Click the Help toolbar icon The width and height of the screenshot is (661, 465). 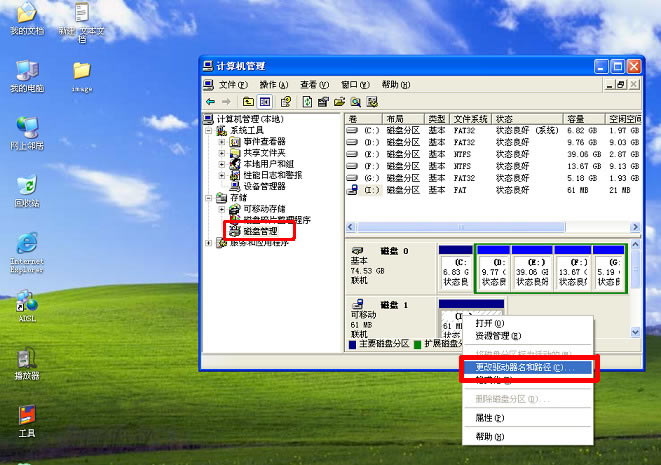286,102
